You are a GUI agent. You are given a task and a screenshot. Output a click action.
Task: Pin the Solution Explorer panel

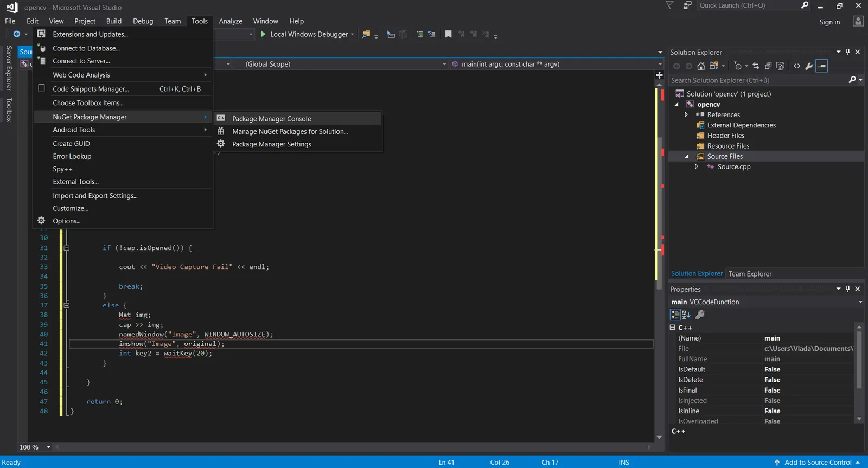coord(848,52)
